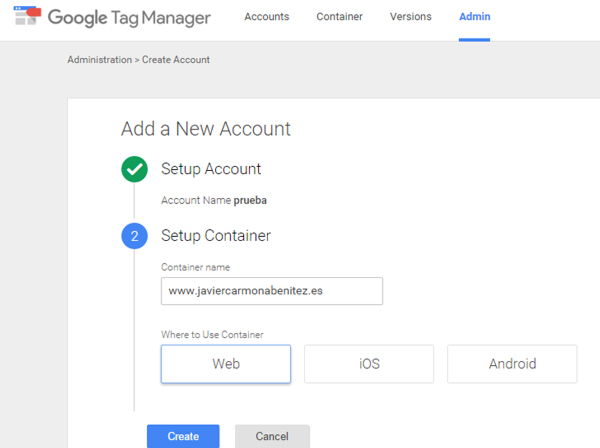Viewport: 600px width, 448px height.
Task: Click the green checkmark Setup Account step
Action: [x=134, y=169]
